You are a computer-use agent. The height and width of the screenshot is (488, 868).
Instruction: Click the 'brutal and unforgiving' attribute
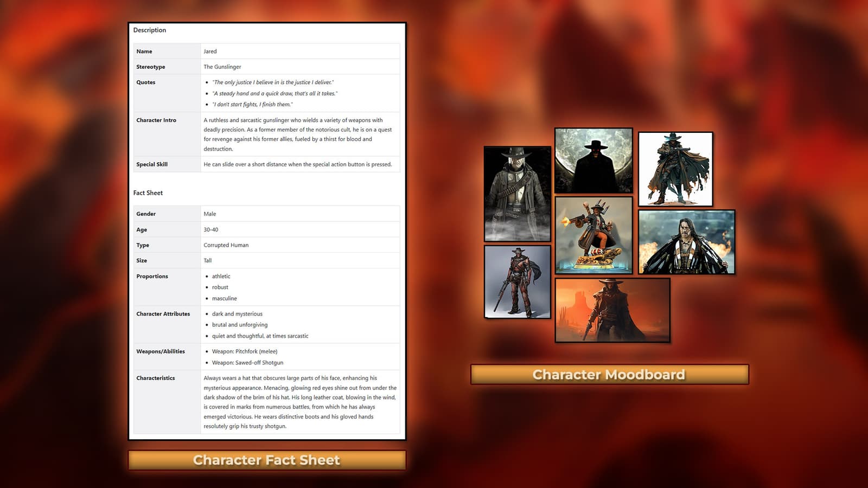(x=240, y=325)
